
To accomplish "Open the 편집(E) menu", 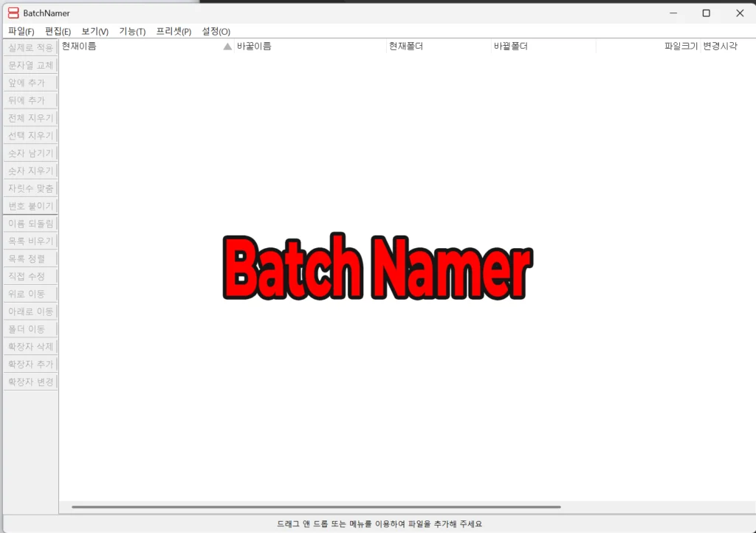I will pyautogui.click(x=58, y=31).
